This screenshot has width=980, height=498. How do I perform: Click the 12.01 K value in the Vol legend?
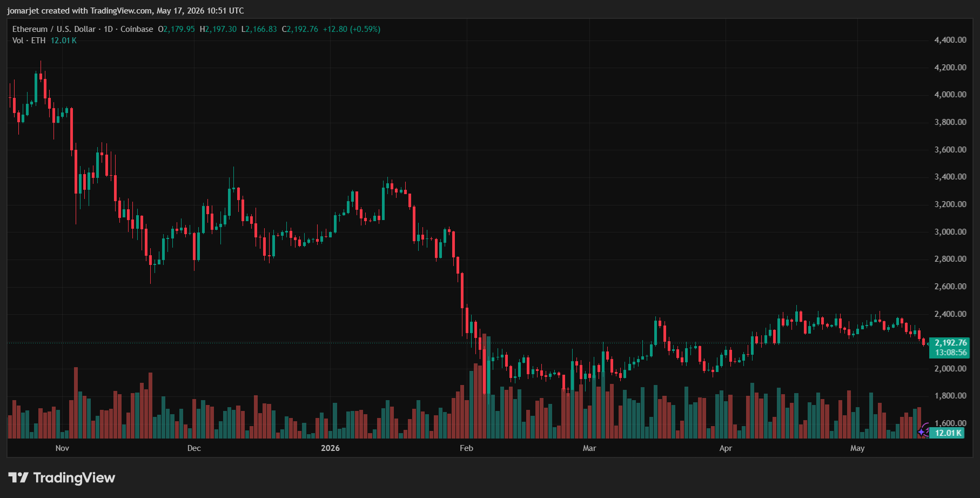tap(64, 41)
